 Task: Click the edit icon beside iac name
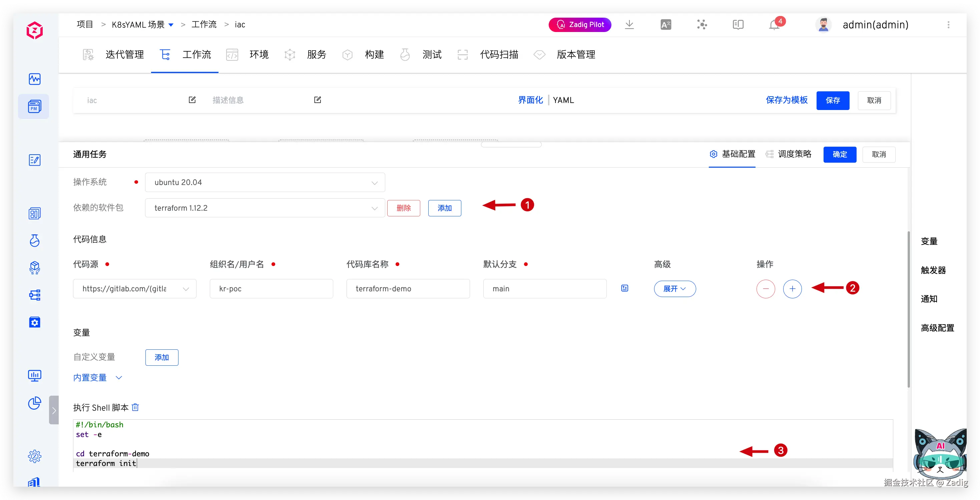click(192, 100)
